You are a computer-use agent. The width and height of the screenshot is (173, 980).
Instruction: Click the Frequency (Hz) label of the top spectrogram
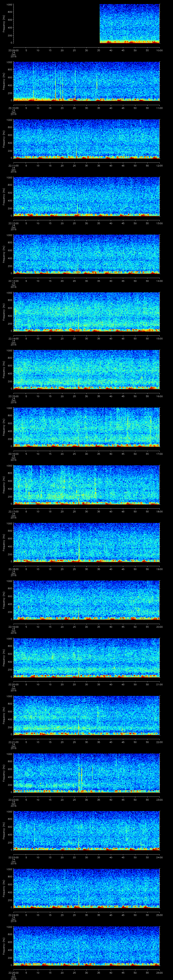[4, 24]
